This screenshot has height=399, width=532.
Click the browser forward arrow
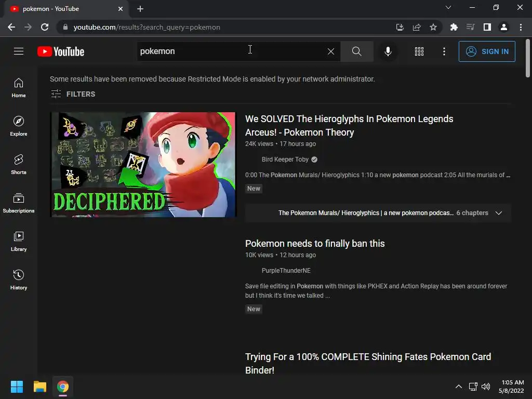[x=28, y=27]
